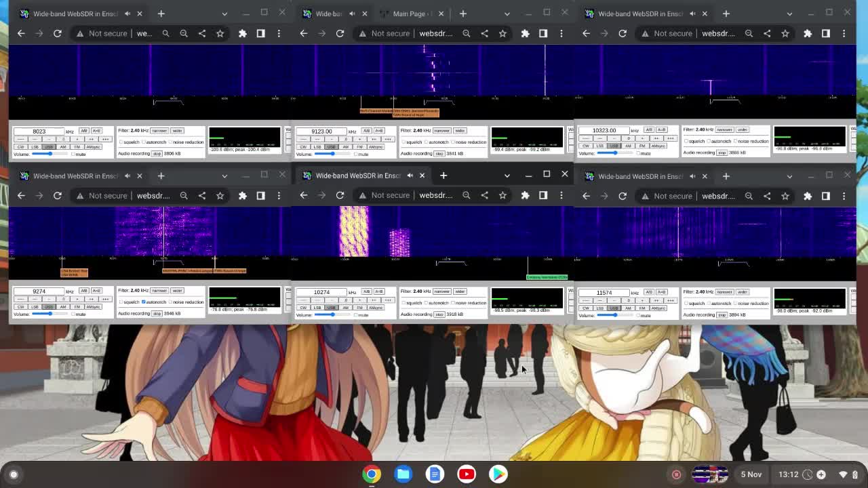
Task: Adjust Volume slider in the 8023 kHz window
Action: coord(52,154)
